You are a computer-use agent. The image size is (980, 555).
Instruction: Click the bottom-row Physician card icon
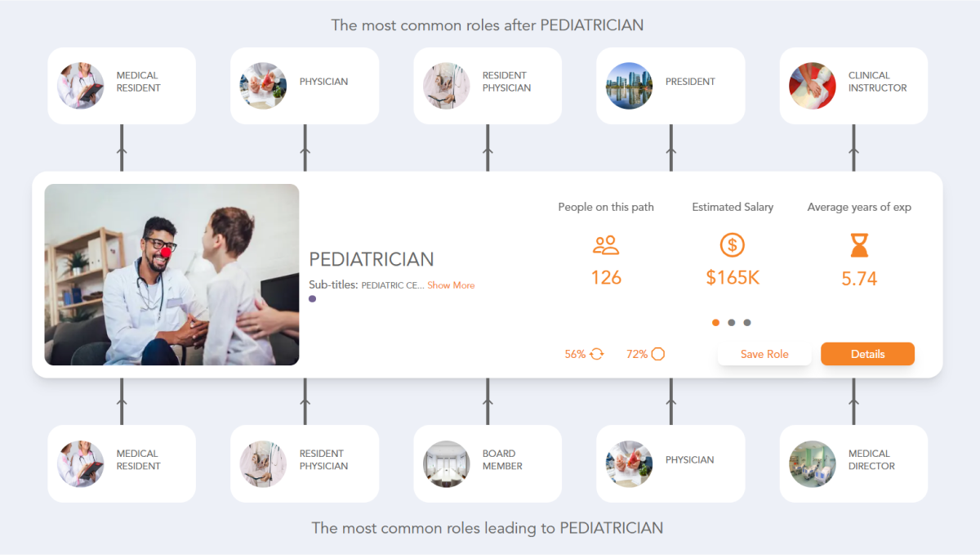pyautogui.click(x=629, y=463)
